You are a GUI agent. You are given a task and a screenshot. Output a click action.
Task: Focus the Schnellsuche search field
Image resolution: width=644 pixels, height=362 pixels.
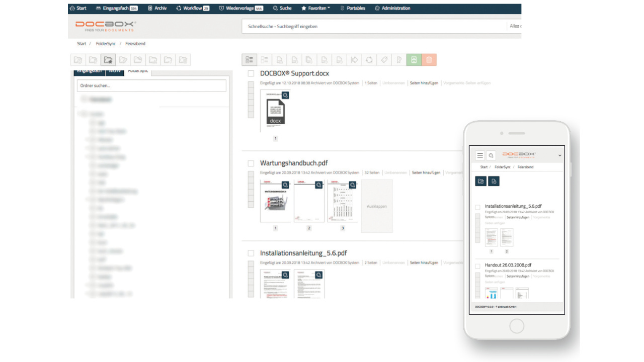[x=374, y=26]
